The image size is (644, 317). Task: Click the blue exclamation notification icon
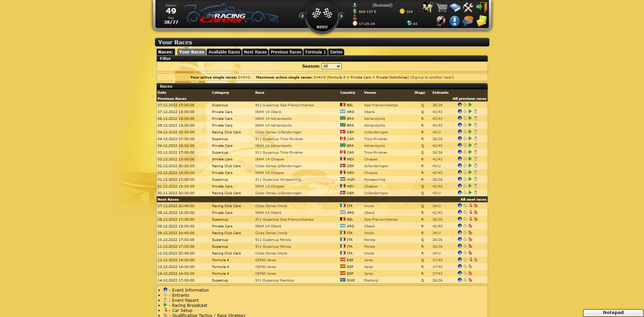pyautogui.click(x=454, y=21)
